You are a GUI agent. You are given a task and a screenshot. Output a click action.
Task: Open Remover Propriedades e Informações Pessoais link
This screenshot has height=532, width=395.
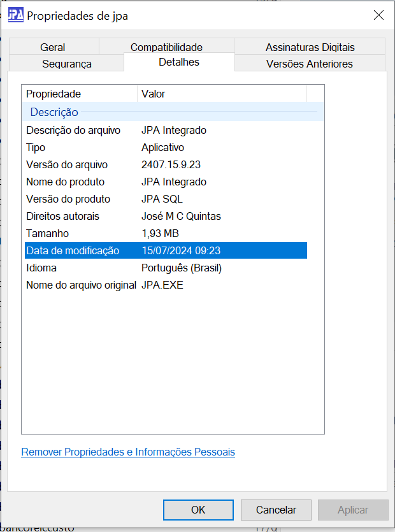(128, 452)
